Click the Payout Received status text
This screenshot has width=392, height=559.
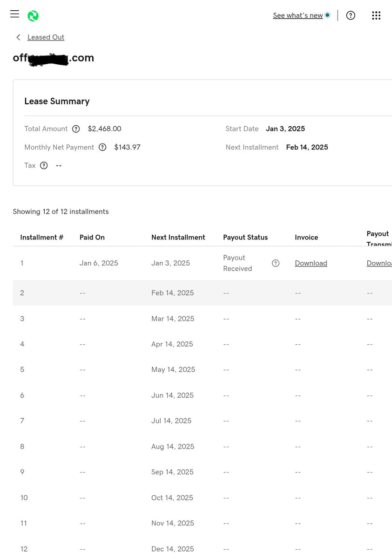[237, 263]
